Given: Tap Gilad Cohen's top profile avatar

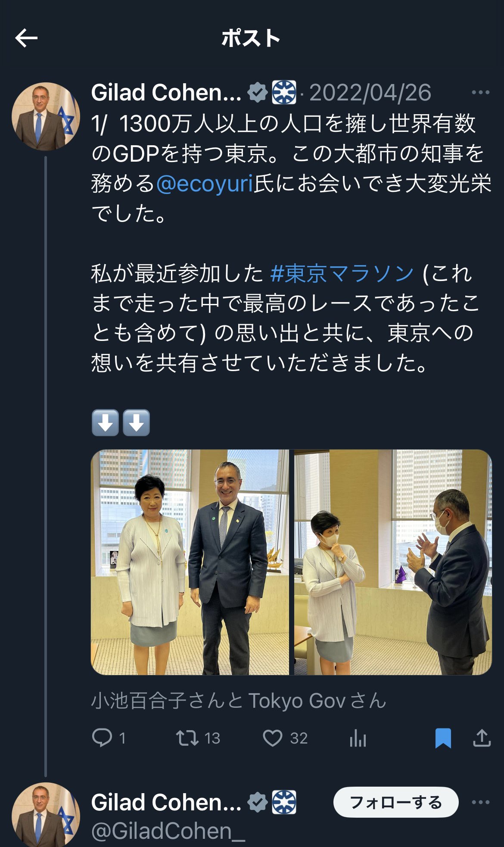Looking at the screenshot, I should 46,116.
